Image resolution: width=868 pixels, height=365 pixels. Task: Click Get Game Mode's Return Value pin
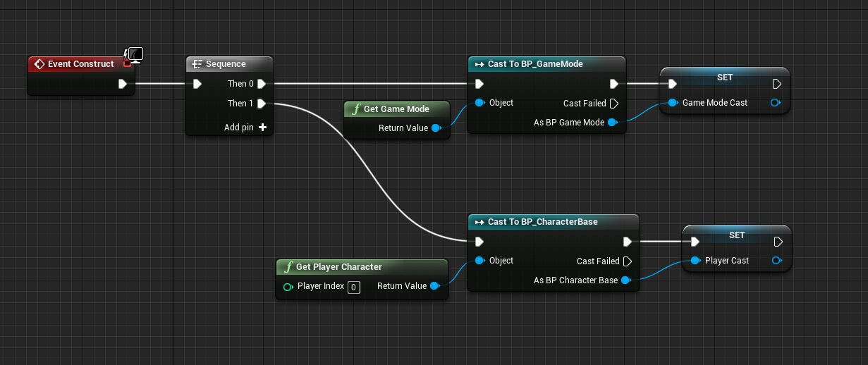click(x=436, y=128)
